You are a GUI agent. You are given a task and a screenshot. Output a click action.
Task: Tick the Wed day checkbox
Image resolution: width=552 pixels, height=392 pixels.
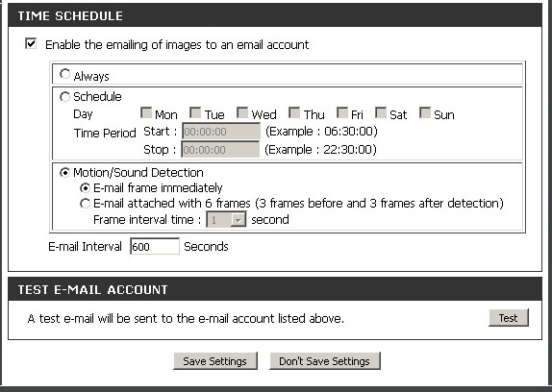point(242,112)
